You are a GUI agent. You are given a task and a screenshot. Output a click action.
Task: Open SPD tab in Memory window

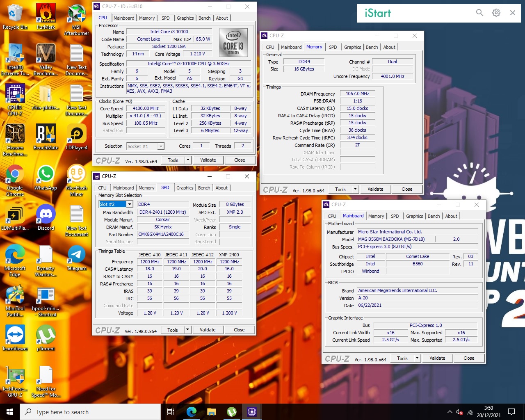tap(333, 47)
